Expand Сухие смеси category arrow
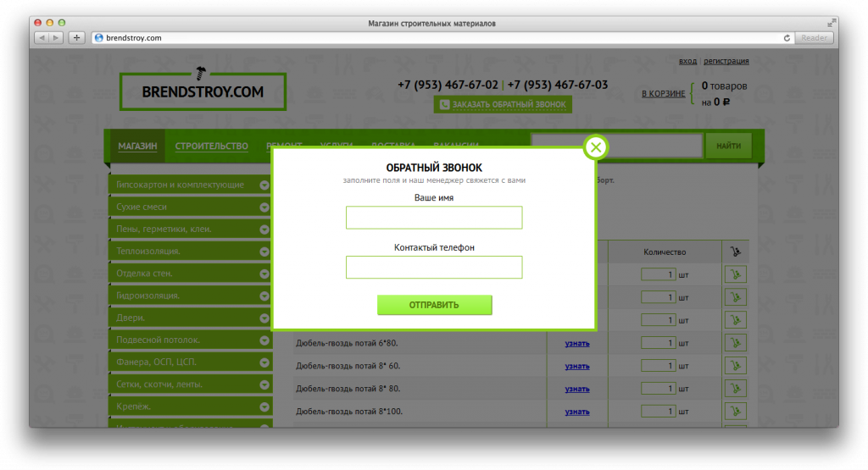This screenshot has width=868, height=470. point(264,207)
